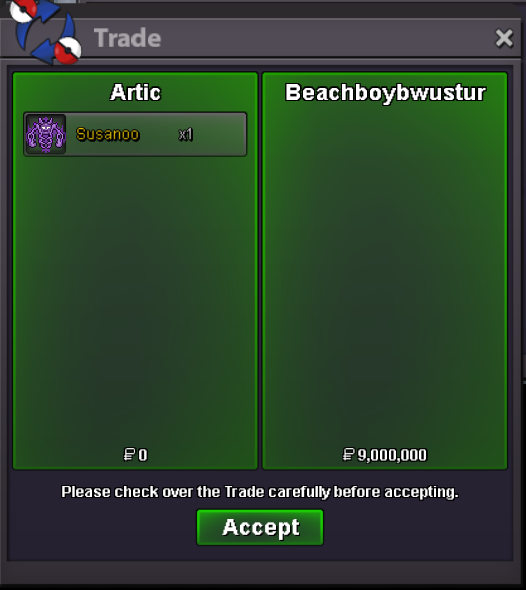
Task: Click the Trade swap-arrows logo icon
Action: pyautogui.click(x=45, y=32)
